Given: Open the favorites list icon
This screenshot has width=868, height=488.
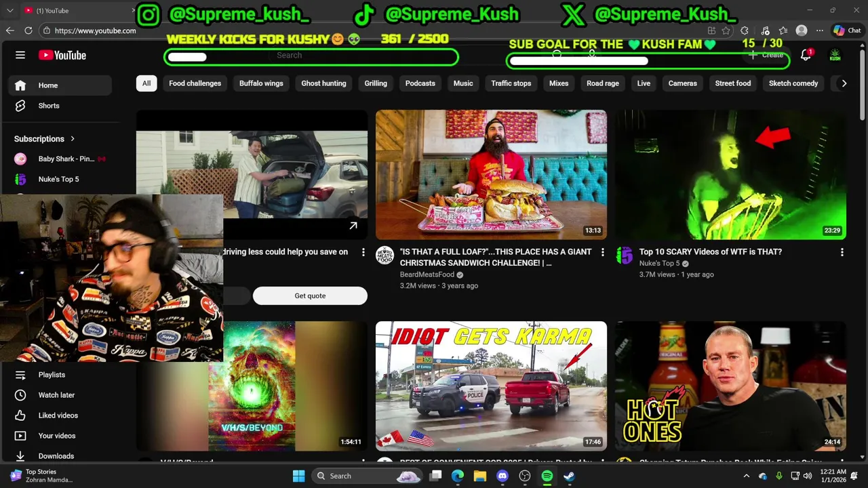Looking at the screenshot, I should click(783, 30).
